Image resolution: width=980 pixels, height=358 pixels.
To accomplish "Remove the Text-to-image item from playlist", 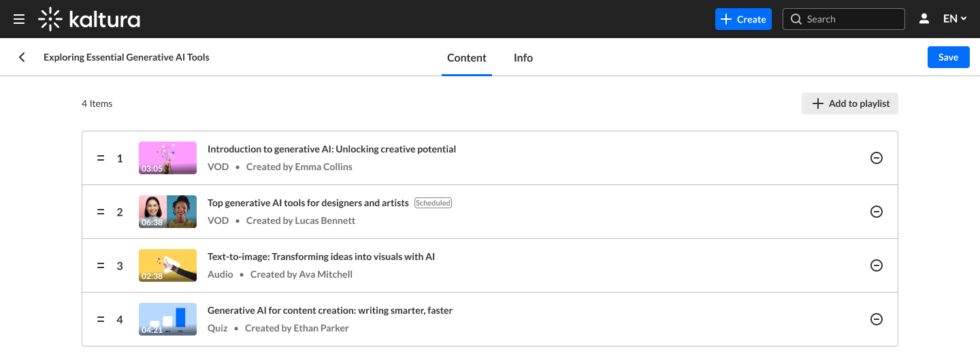I will pos(877,265).
